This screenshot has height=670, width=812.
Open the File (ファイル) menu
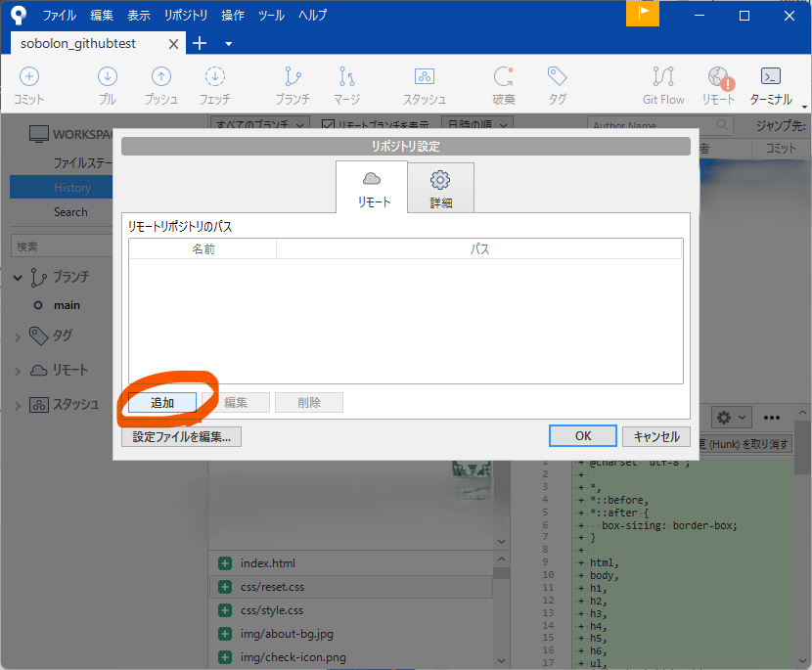tap(59, 15)
